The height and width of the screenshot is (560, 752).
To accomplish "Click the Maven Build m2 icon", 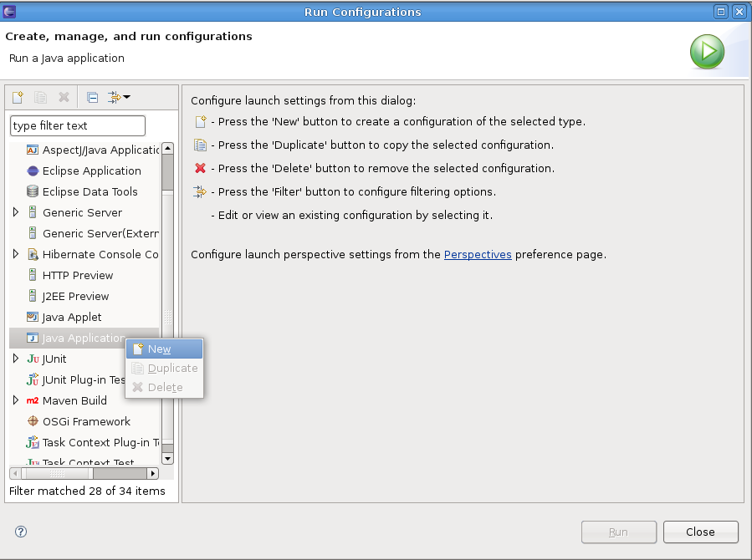I will point(33,400).
